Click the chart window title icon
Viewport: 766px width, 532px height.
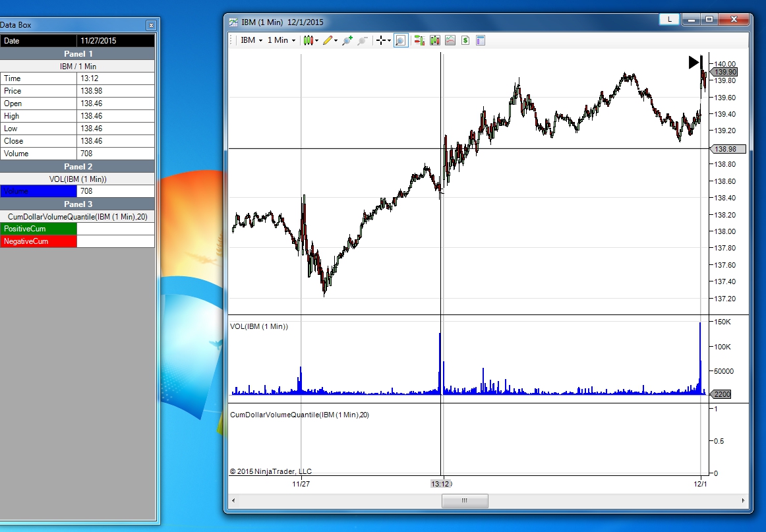point(233,22)
